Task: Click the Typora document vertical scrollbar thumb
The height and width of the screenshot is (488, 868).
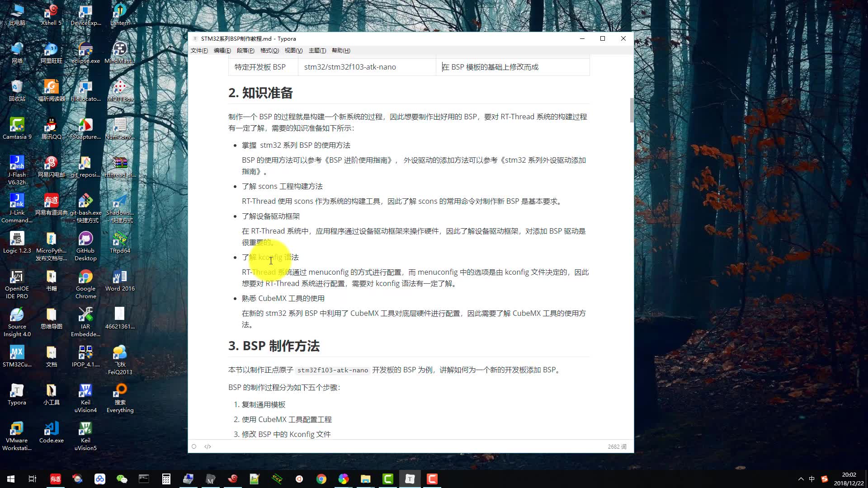Action: pos(631,110)
